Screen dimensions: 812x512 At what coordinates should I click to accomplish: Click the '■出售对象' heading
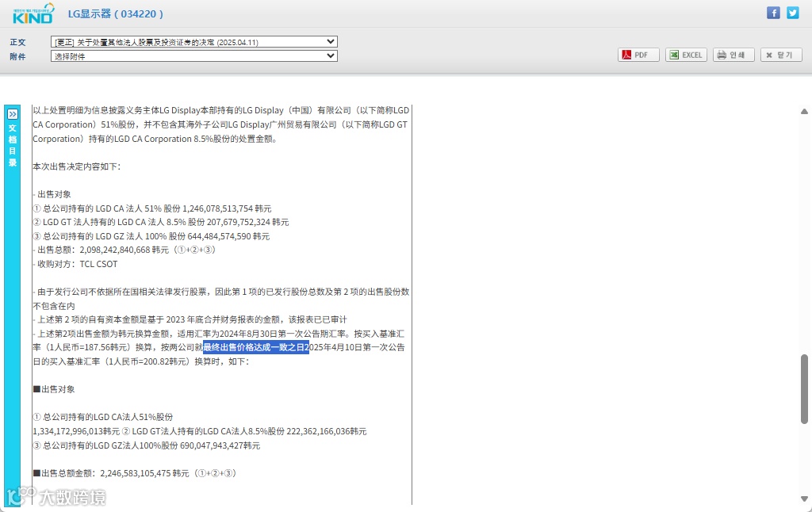[x=54, y=389]
